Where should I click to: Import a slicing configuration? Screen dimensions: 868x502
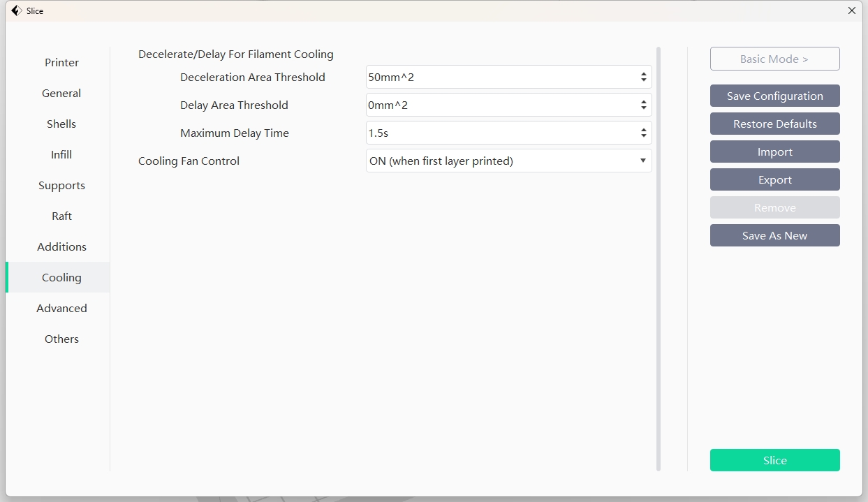(x=774, y=152)
